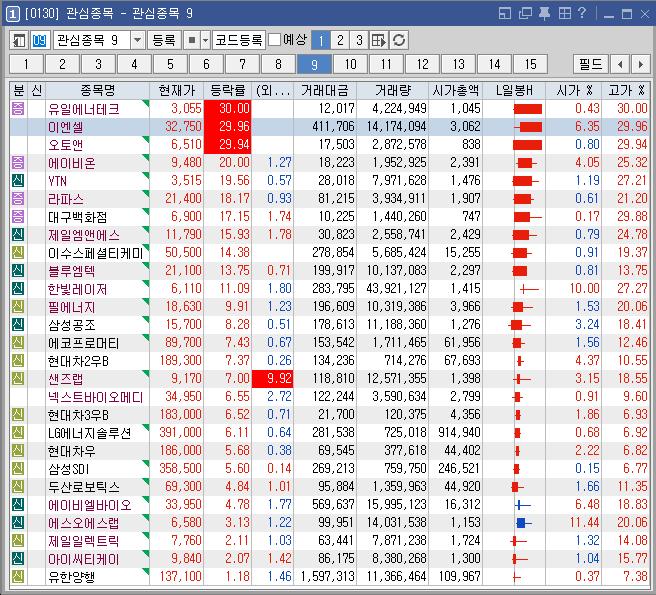Click the blue candle bar in 에스오에스랩 row
656x595 pixels.
point(521,523)
